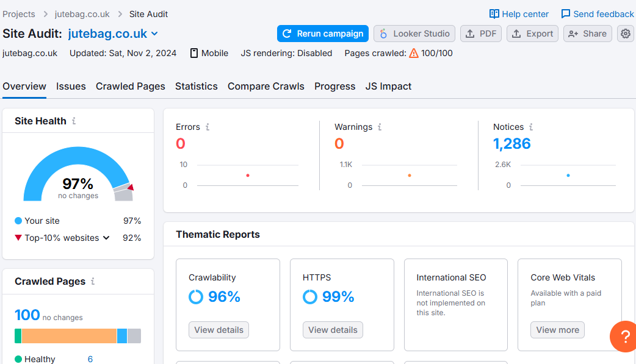Click the 'Thematic Reports' heading
Viewport: 636px width, 364px height.
click(x=218, y=234)
